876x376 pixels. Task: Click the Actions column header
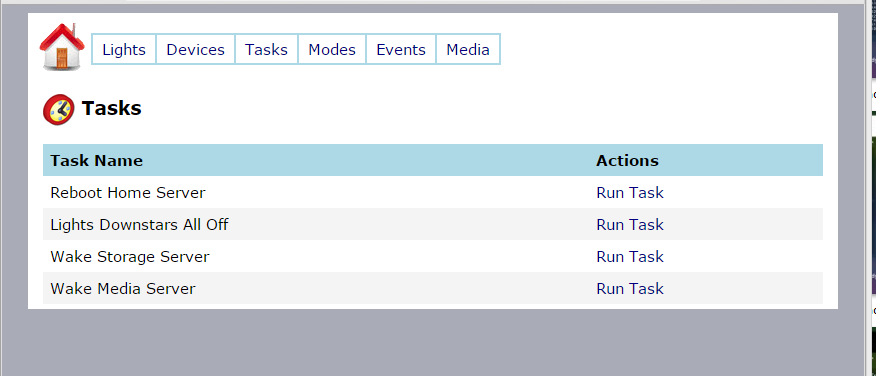[x=627, y=161]
